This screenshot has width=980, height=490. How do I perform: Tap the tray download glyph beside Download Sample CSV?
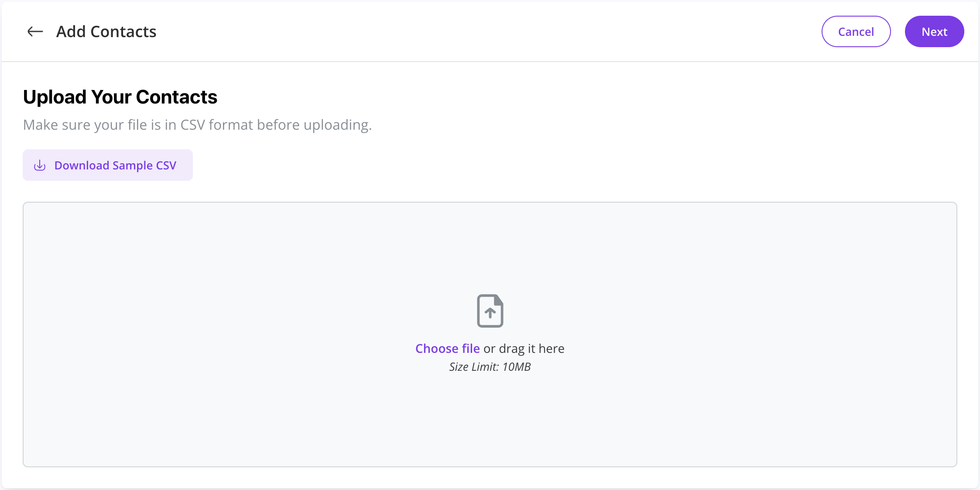40,165
